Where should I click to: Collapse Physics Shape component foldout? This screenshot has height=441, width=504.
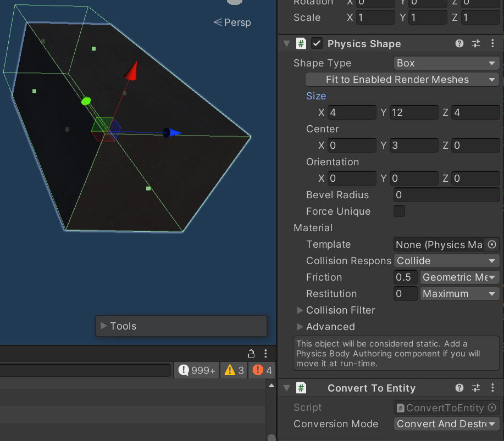(x=287, y=44)
